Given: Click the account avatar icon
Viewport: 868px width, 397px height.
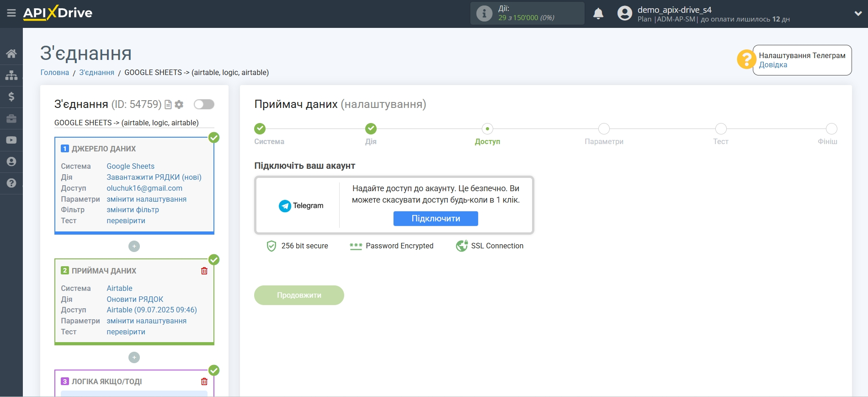Looking at the screenshot, I should click(624, 13).
